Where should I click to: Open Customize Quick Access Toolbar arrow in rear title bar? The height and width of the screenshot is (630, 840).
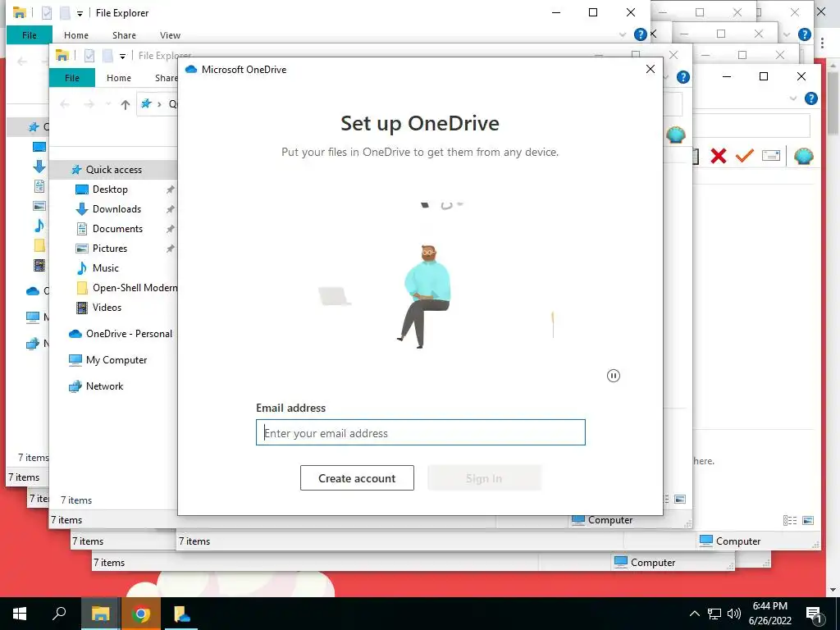80,13
